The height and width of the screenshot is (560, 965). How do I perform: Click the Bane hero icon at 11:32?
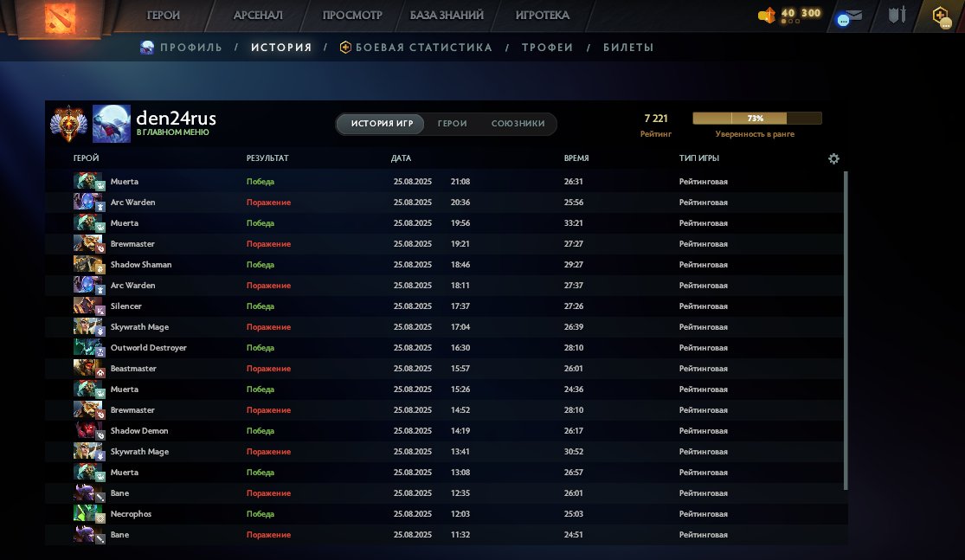[x=88, y=535]
